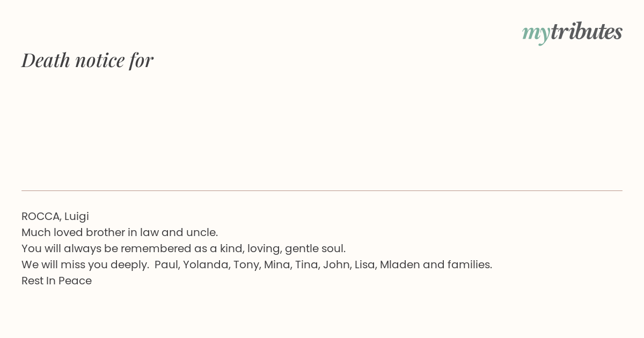Click the name "Paul" in the notice
Screen dimensions: 644x338
pyautogui.click(x=167, y=265)
